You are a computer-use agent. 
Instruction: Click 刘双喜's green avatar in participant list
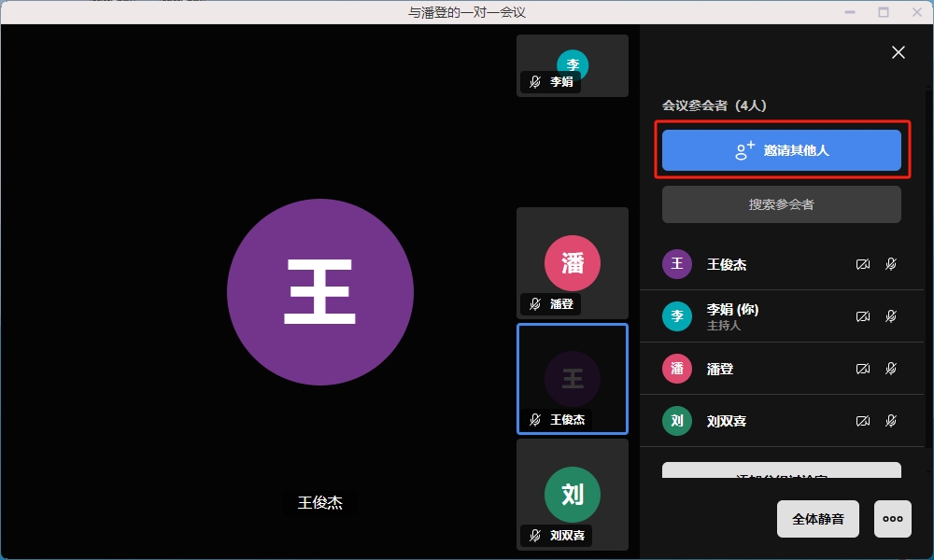coord(677,421)
